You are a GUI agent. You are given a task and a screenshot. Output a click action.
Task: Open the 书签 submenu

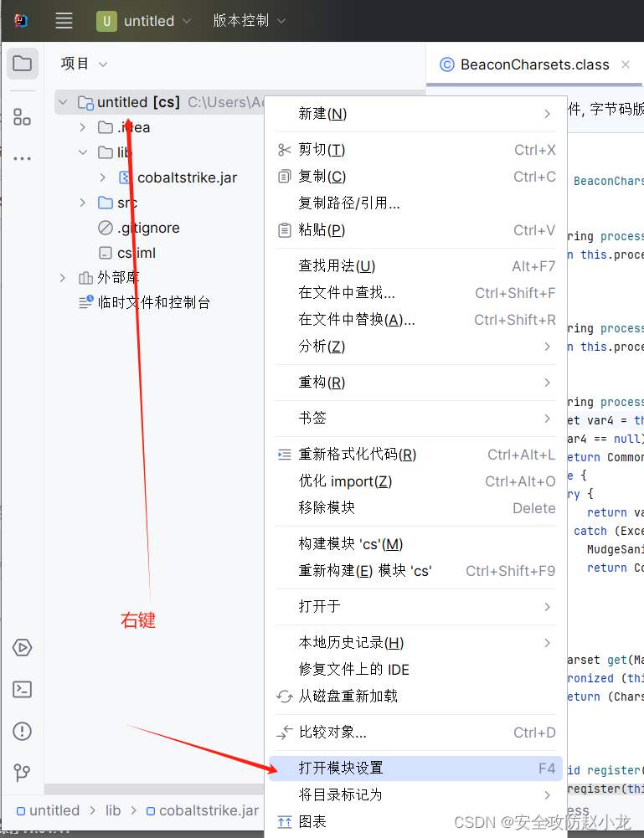415,419
